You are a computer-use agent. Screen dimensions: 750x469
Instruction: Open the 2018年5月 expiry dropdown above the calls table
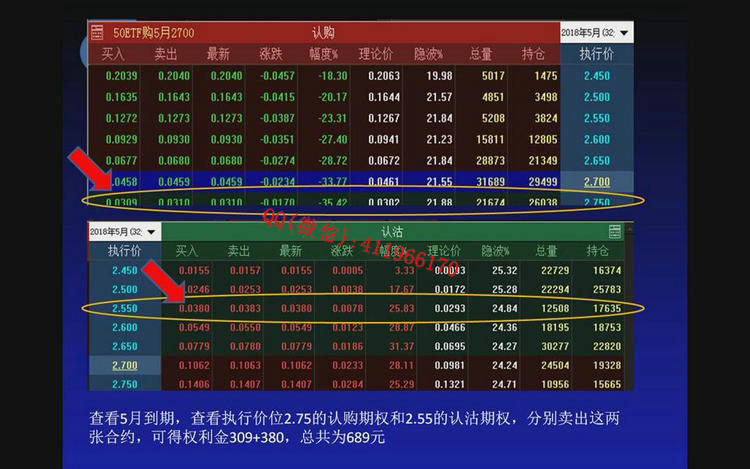[596, 33]
